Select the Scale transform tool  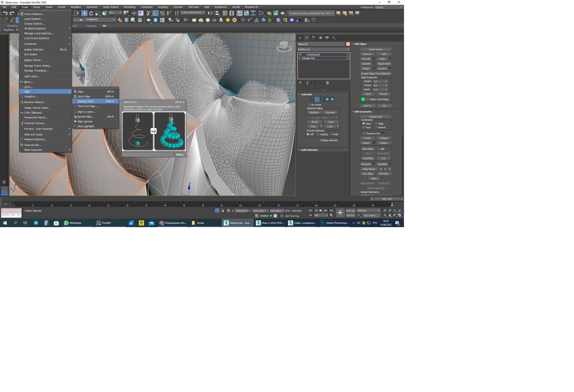coord(98,13)
